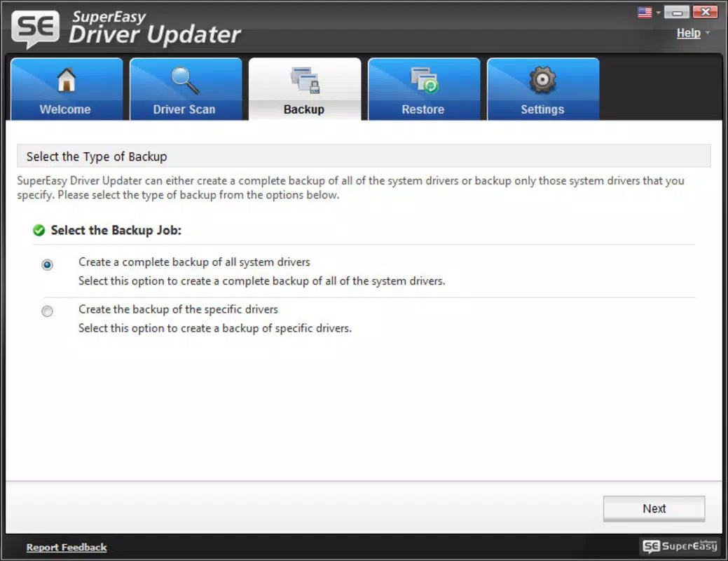This screenshot has width=728, height=561.
Task: Click the 'SuperEasy Driver Updater' title text
Action: click(155, 29)
